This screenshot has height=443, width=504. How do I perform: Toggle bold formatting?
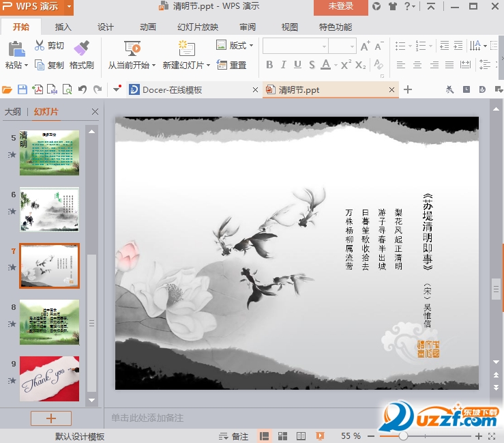pyautogui.click(x=269, y=65)
